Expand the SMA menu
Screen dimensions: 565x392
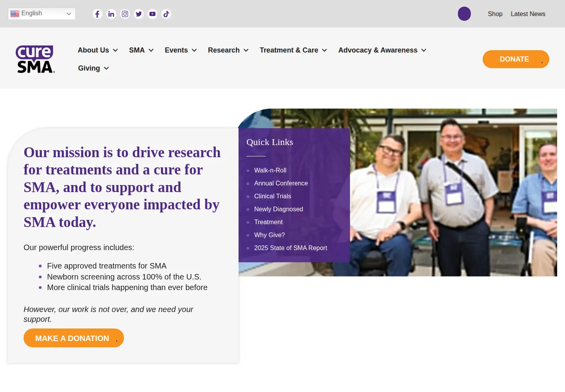coord(141,50)
